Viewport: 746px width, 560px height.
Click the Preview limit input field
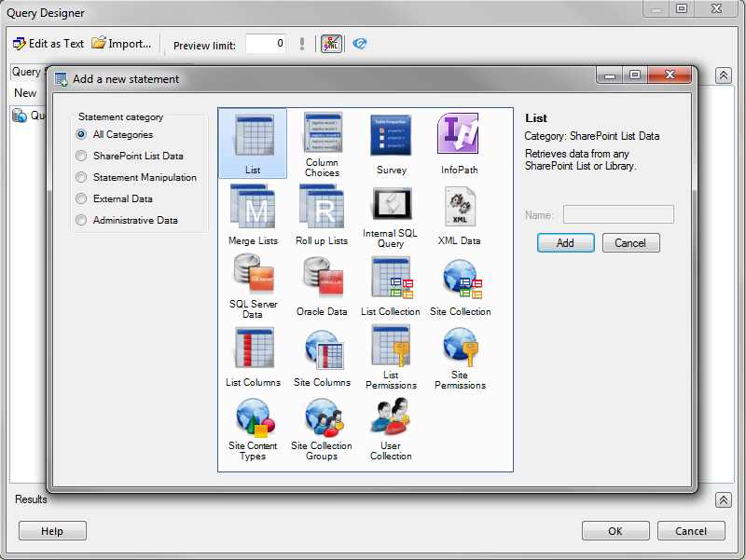point(266,44)
